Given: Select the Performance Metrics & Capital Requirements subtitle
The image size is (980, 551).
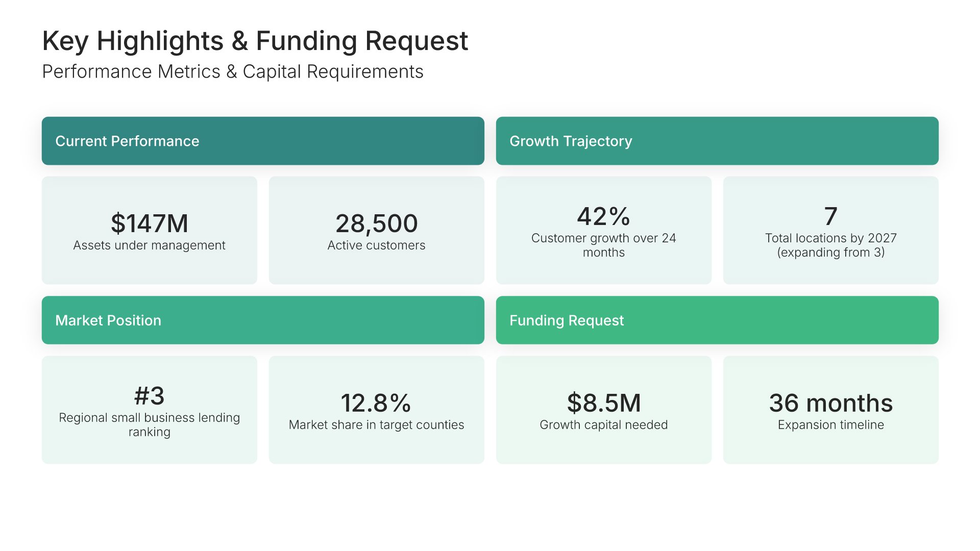Looking at the screenshot, I should click(x=233, y=72).
